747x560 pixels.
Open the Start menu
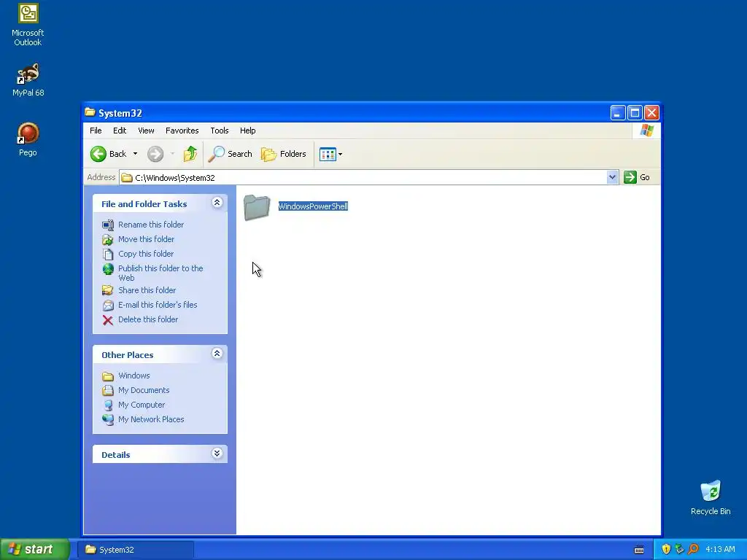click(35, 549)
